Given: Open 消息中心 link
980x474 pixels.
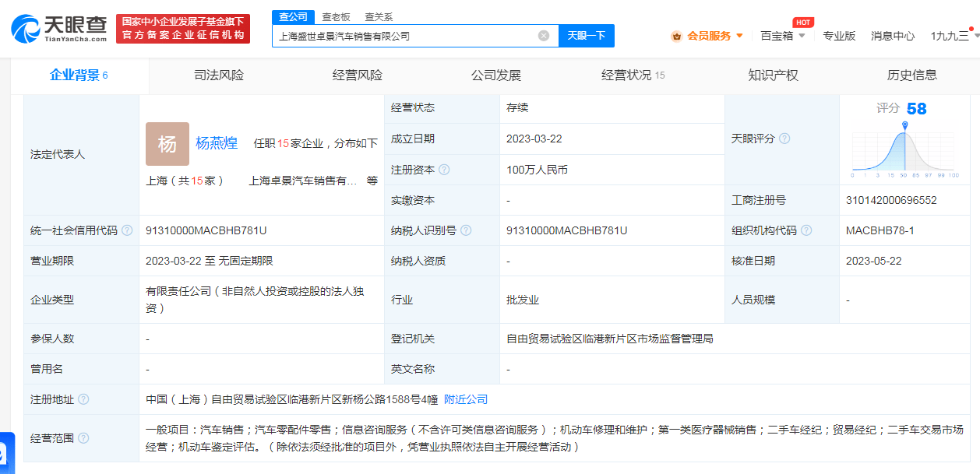Looking at the screenshot, I should tap(893, 36).
